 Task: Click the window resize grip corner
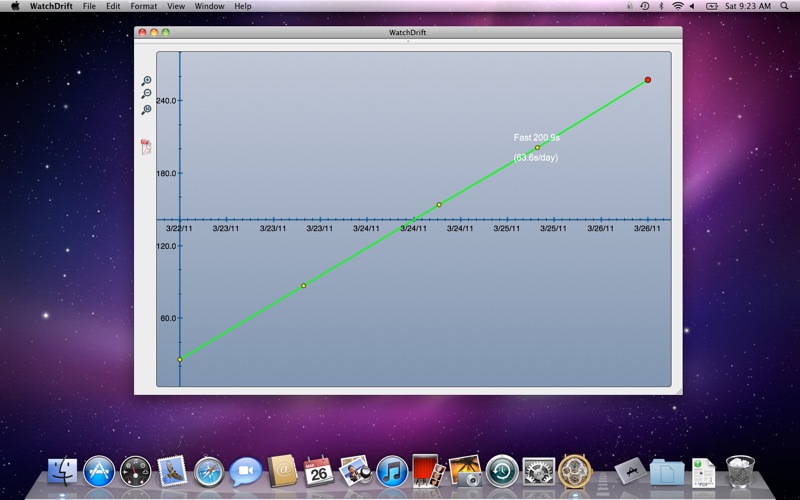679,391
